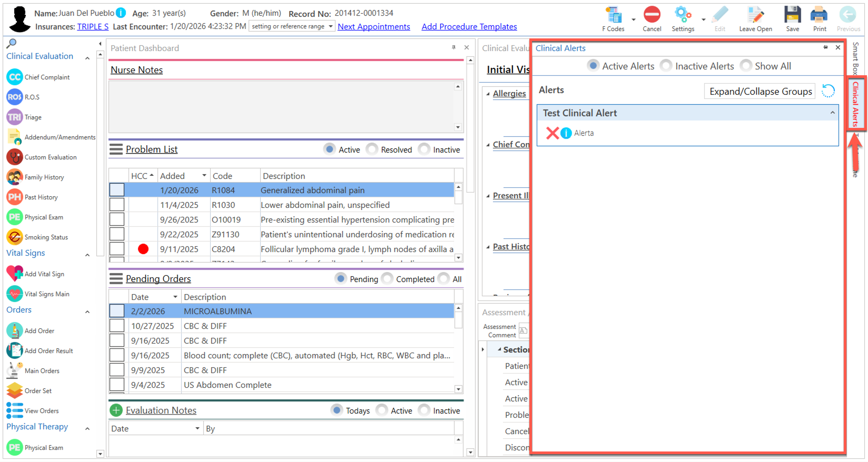
Task: Switch to the Smart Box side tab
Action: (855, 58)
